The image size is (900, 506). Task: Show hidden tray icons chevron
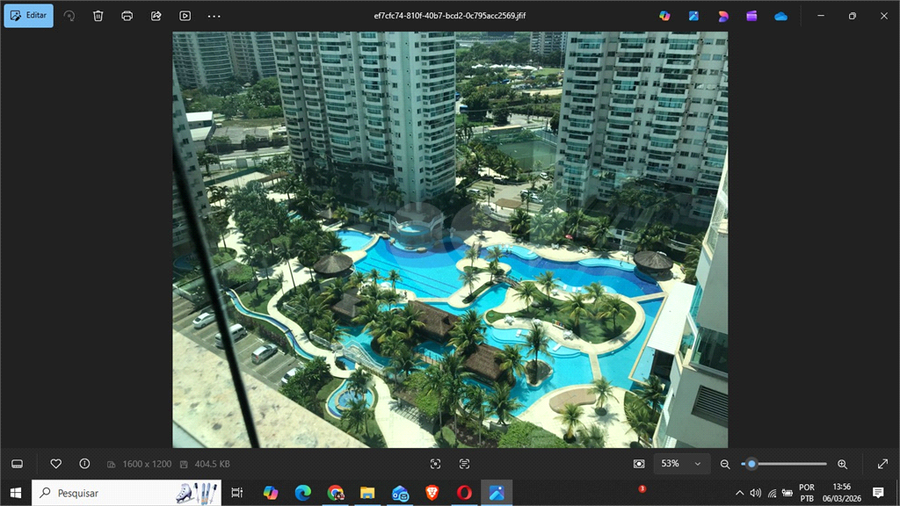(740, 493)
